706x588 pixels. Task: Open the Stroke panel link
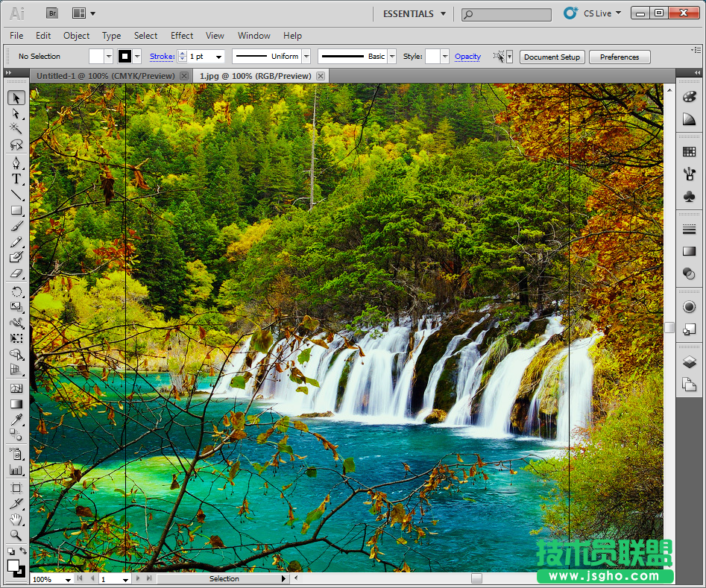(162, 57)
